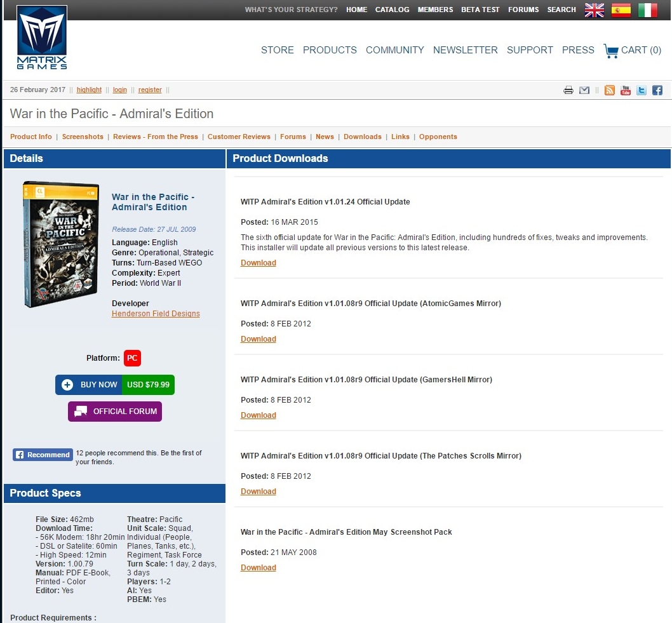This screenshot has height=623, width=672.
Task: Click the product title in Details panel
Action: (153, 202)
